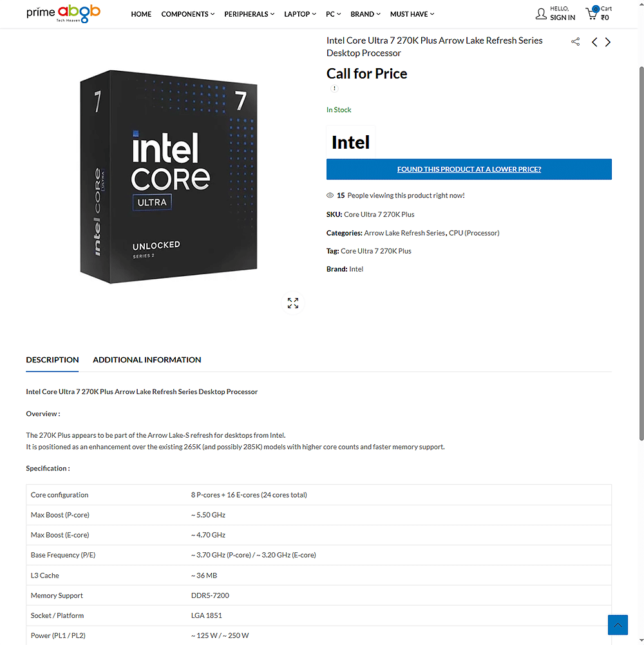Click the scroll-to-top button
Screen dimensions: 644x645
coord(618,625)
